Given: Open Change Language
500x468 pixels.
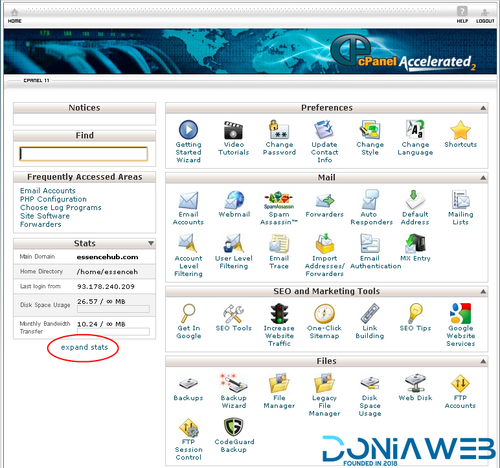Looking at the screenshot, I should (x=415, y=138).
